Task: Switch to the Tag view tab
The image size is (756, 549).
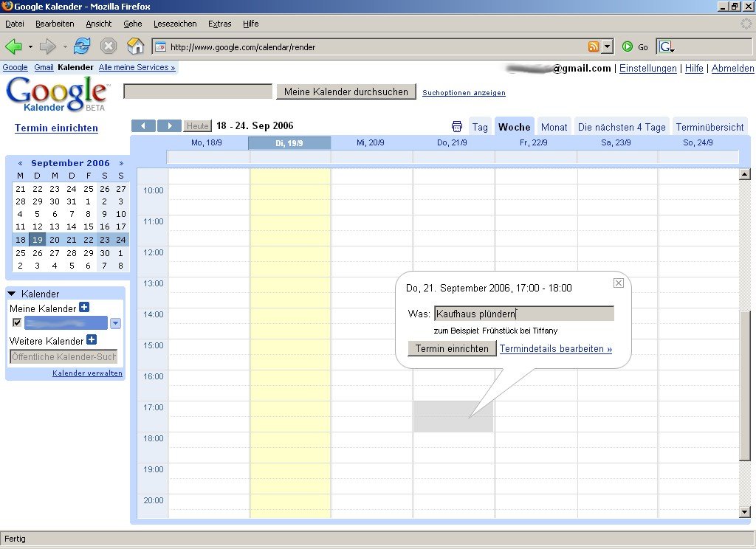Action: coord(480,127)
